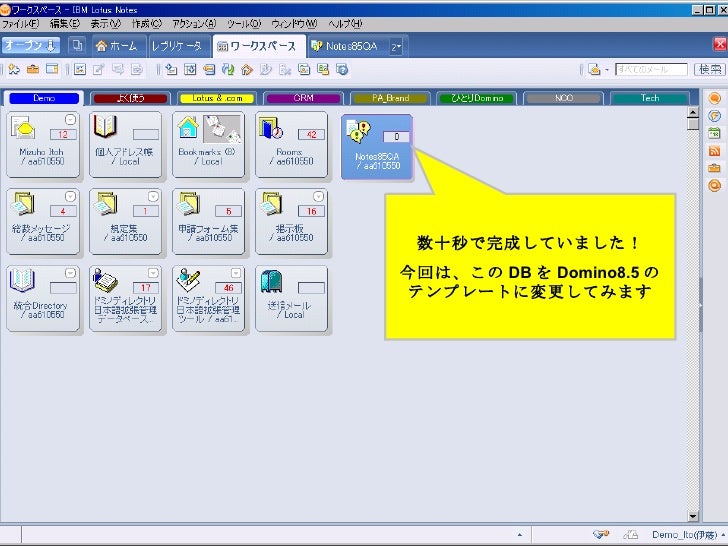This screenshot has width=728, height=546.
Task: Click the 検索 search button
Action: click(x=710, y=70)
